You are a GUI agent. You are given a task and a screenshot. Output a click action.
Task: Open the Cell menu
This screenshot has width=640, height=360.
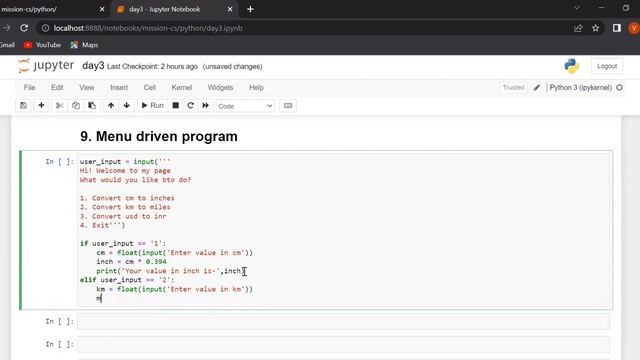(x=149, y=87)
